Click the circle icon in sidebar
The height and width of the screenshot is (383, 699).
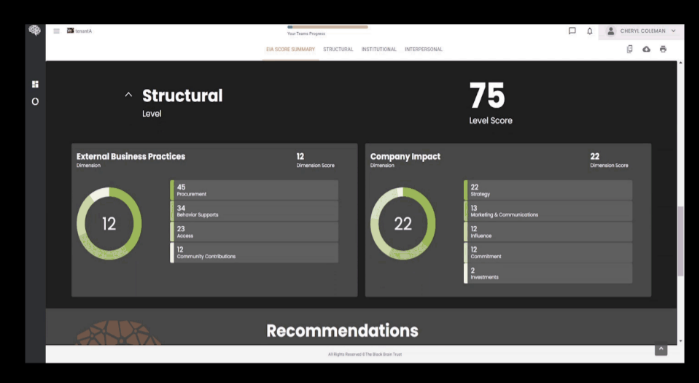35,102
